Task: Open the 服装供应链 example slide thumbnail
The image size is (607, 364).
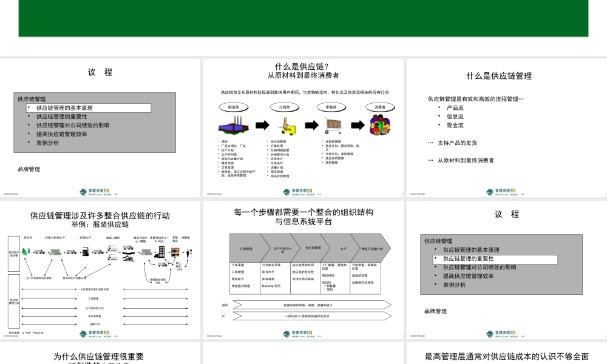Action: point(100,269)
